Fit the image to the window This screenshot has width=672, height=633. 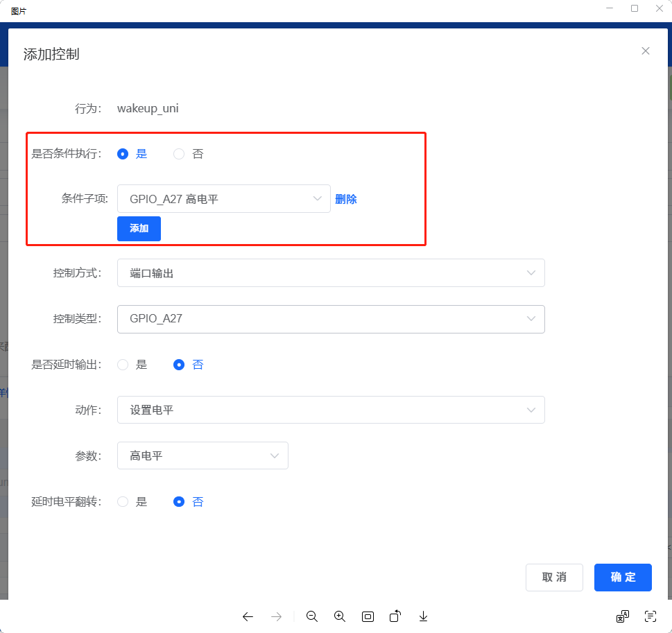click(x=368, y=616)
